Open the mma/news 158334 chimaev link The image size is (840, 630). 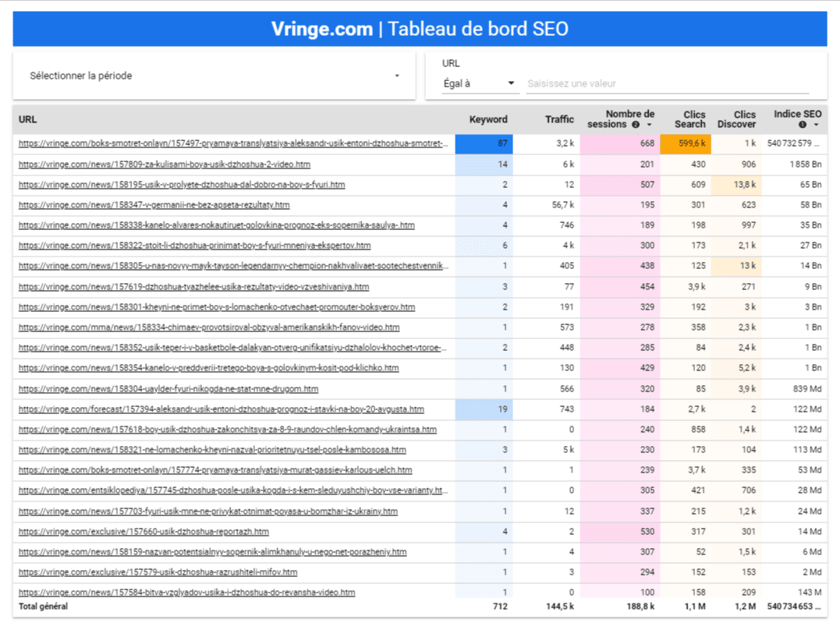pyautogui.click(x=209, y=327)
